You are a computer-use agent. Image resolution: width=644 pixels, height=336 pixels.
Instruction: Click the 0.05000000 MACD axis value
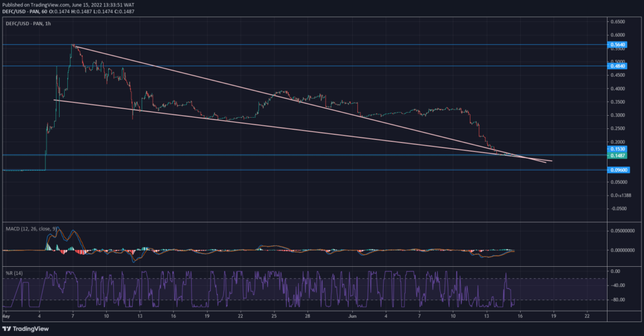[x=622, y=231]
